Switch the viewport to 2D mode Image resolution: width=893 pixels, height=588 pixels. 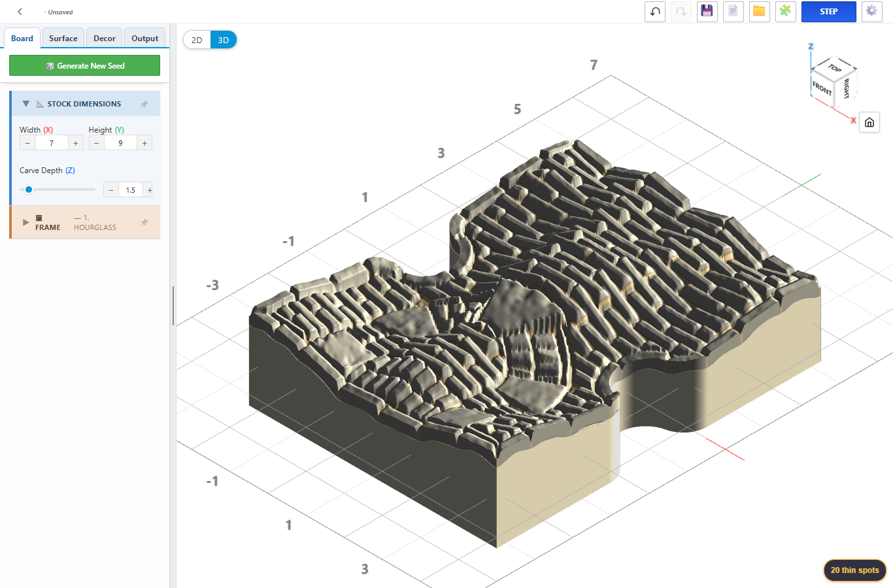pos(197,40)
